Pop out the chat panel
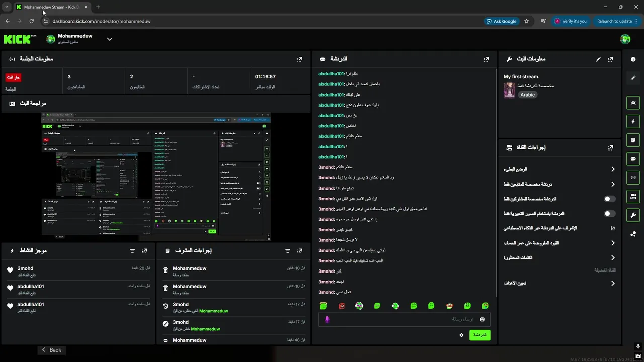The width and height of the screenshot is (644, 362). [486, 59]
